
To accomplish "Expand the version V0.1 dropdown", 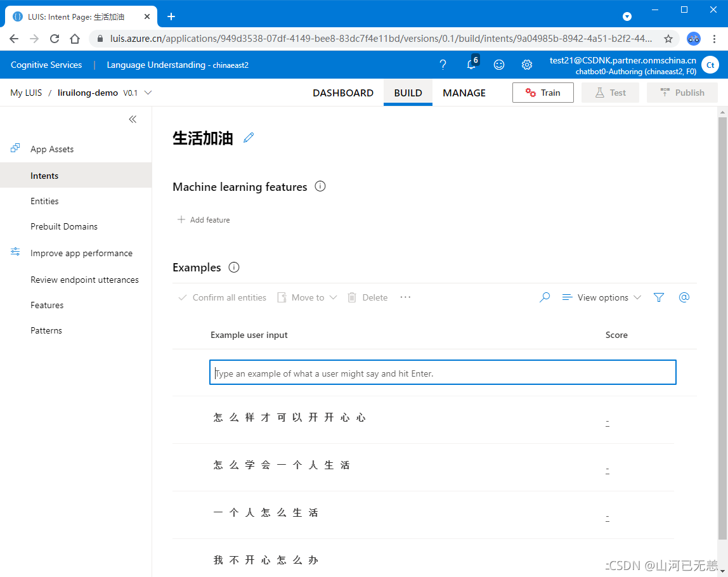I will [148, 93].
